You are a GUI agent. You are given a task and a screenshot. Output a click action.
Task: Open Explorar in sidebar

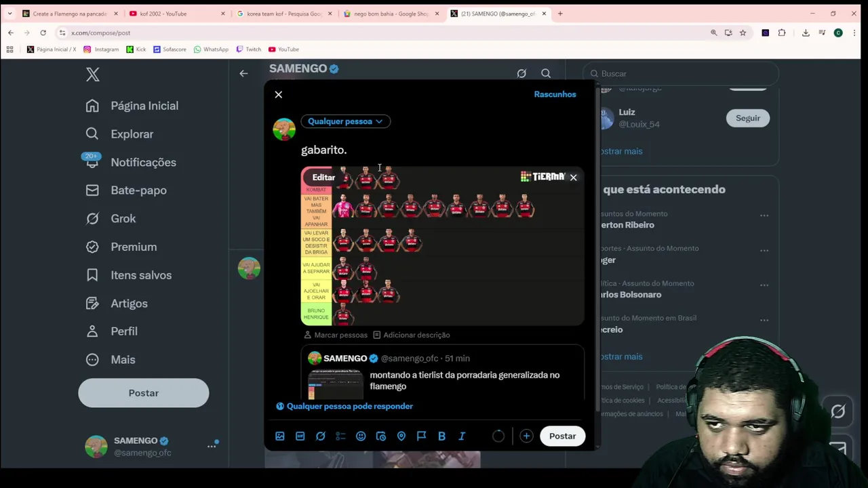(120, 134)
